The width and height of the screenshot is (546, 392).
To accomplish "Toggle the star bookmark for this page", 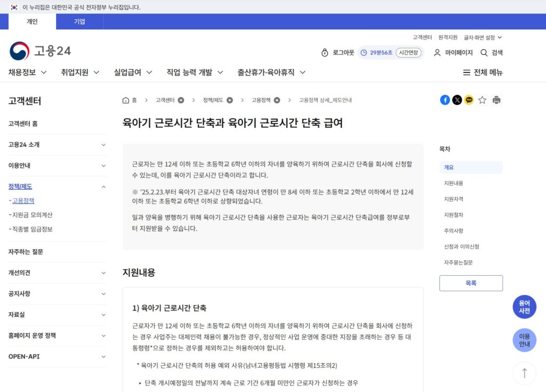I will [483, 100].
